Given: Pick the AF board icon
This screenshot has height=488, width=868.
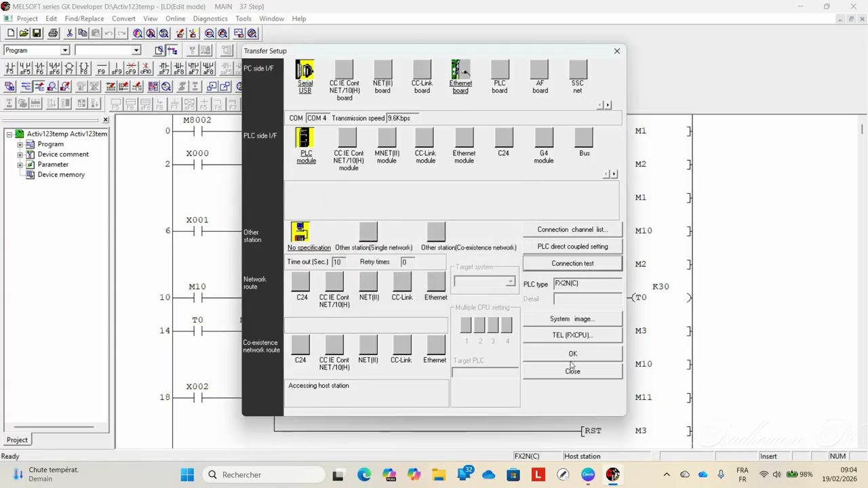Looking at the screenshot, I should tap(539, 70).
